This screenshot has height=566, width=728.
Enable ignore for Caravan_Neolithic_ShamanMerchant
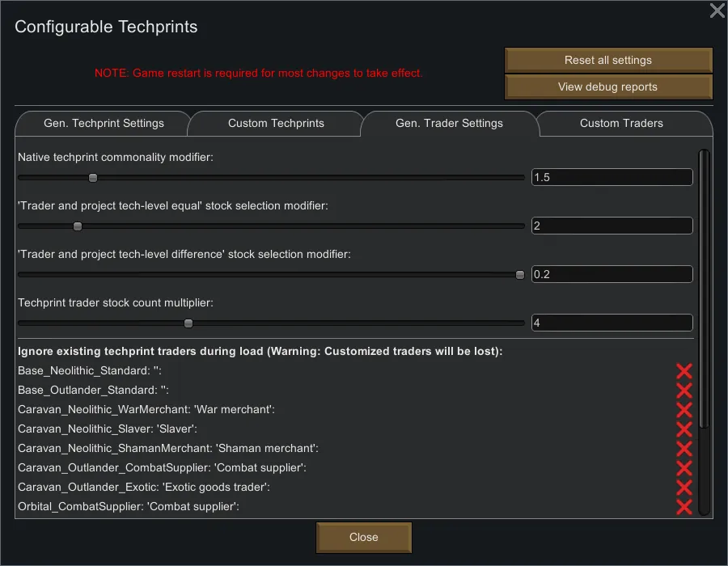click(684, 449)
